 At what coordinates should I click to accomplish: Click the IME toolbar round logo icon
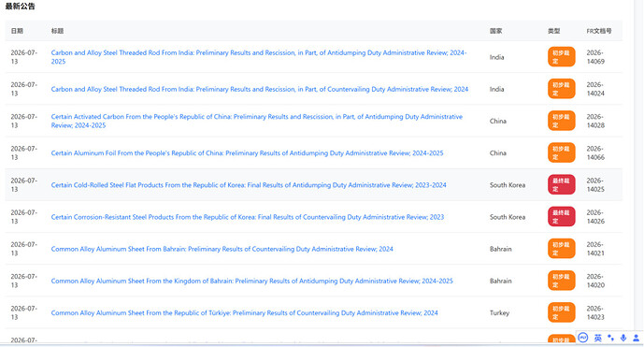[x=583, y=338]
